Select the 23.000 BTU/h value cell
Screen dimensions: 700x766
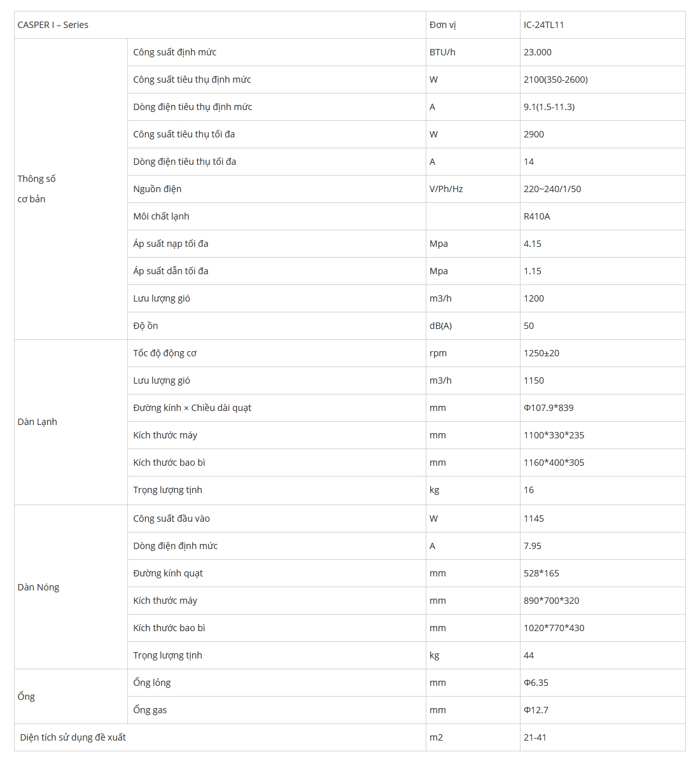[x=603, y=52]
